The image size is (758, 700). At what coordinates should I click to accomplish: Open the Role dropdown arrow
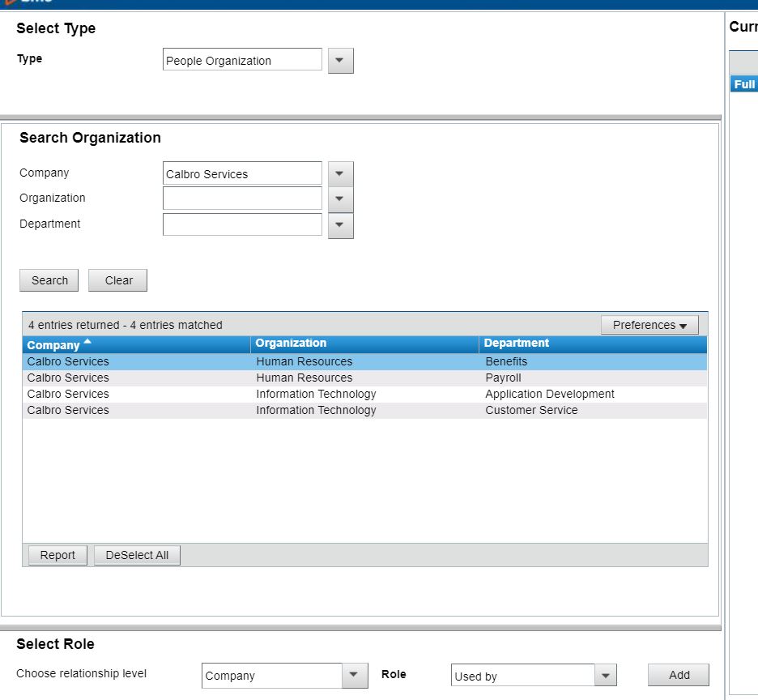[605, 676]
